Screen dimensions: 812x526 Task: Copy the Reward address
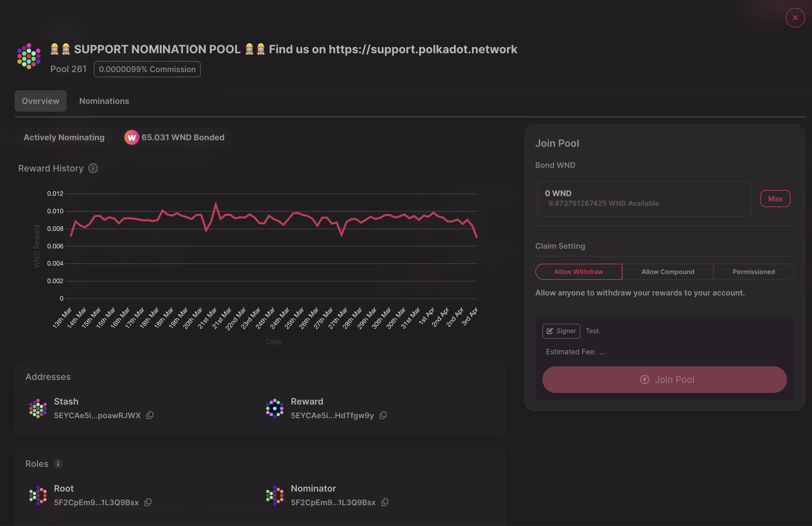pyautogui.click(x=383, y=415)
